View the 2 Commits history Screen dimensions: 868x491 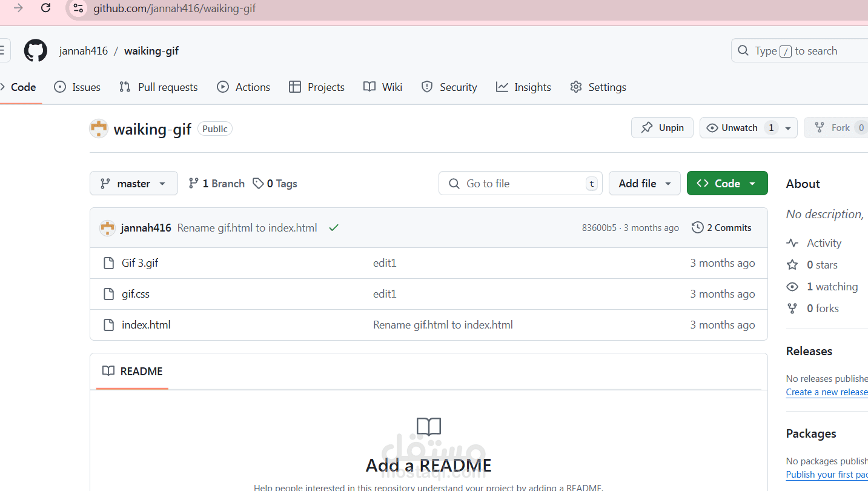click(x=721, y=228)
